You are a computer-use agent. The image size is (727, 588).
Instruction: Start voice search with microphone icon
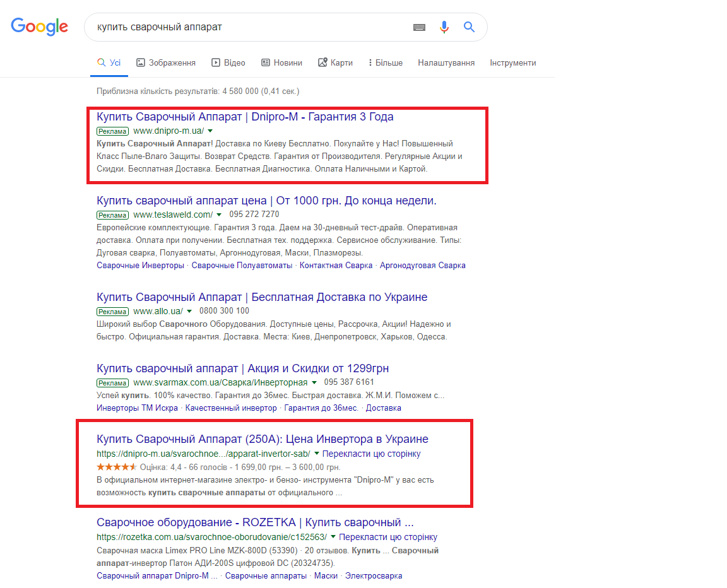pos(444,27)
